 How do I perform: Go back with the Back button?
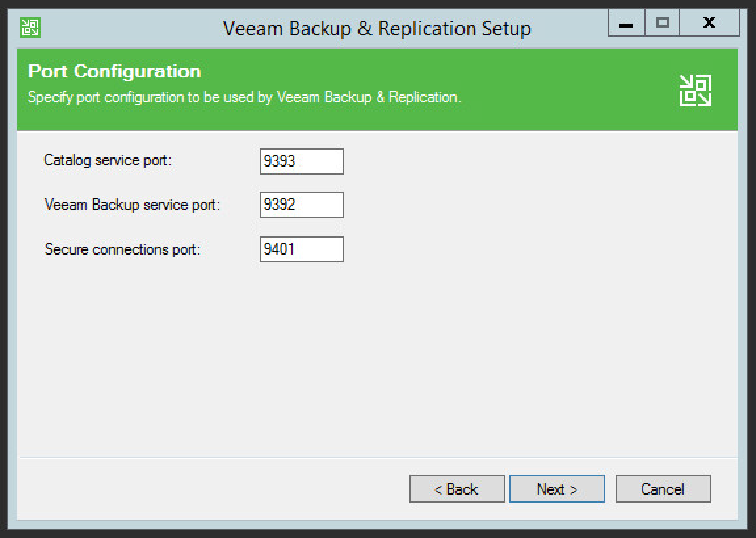457,489
